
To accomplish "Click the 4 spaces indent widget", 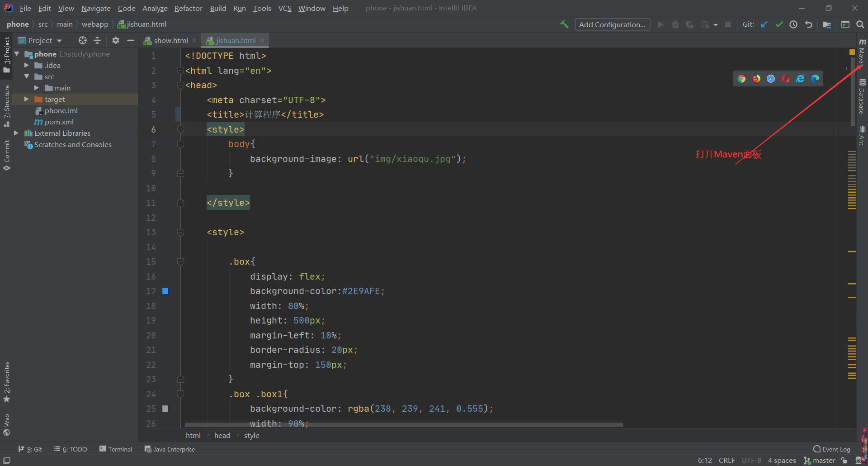I will click(782, 460).
